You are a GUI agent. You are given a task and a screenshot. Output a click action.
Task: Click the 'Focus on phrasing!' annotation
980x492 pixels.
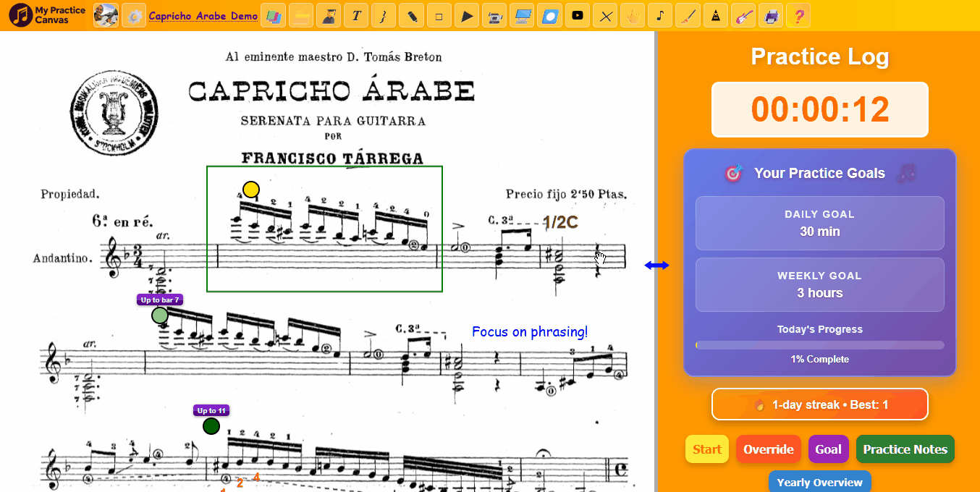(530, 332)
